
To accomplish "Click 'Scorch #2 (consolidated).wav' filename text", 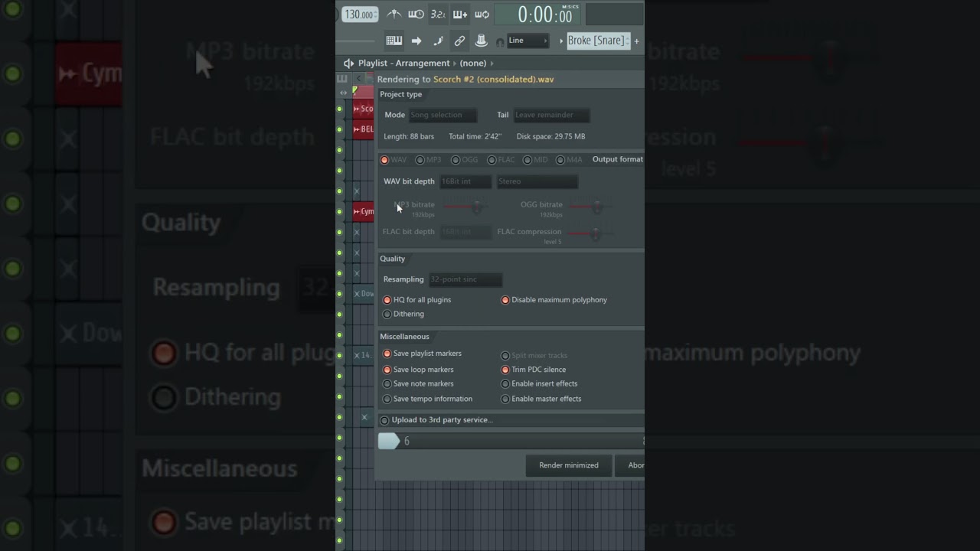I will [494, 80].
